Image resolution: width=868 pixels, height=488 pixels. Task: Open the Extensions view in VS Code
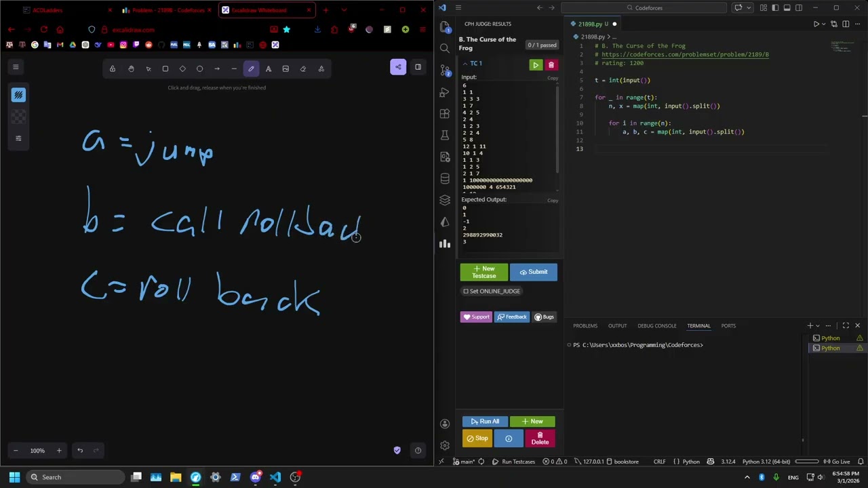click(x=445, y=113)
